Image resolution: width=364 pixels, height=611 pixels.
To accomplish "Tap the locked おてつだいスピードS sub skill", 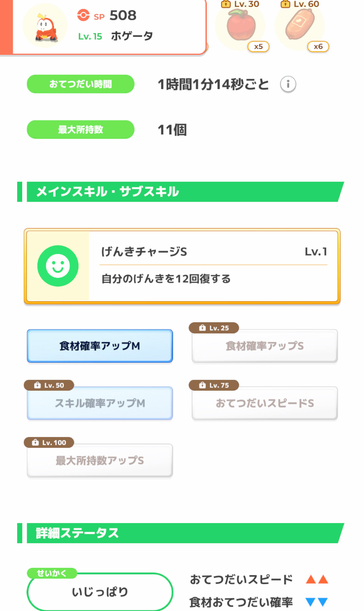I will (265, 403).
